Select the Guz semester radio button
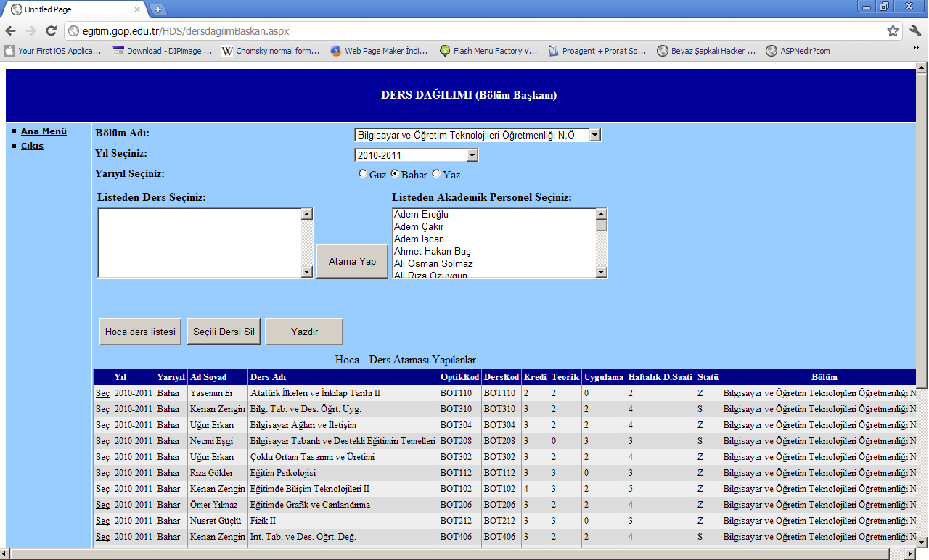 tap(363, 174)
